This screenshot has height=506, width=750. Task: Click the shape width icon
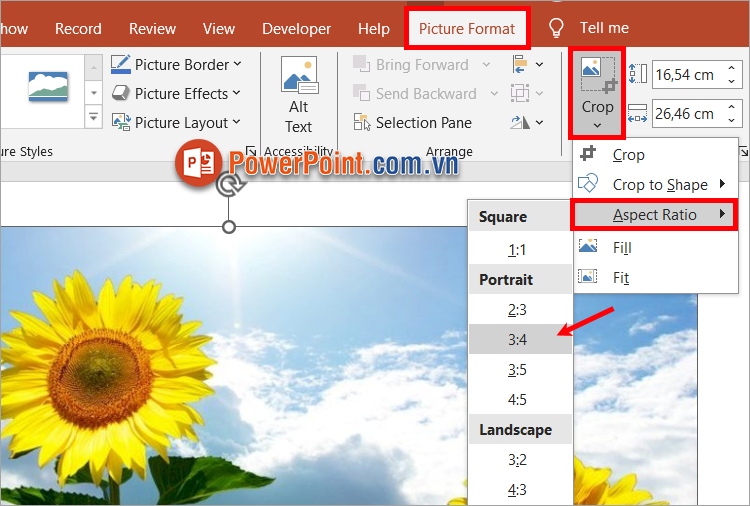tap(638, 113)
